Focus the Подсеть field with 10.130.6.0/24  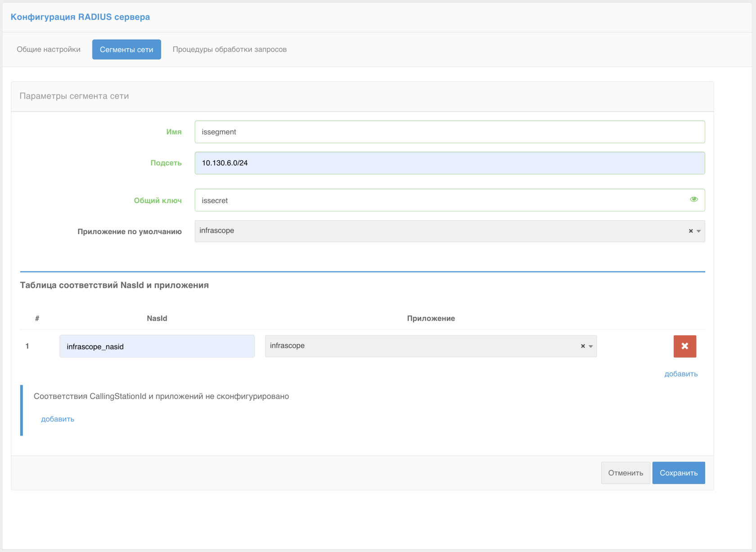tap(449, 163)
